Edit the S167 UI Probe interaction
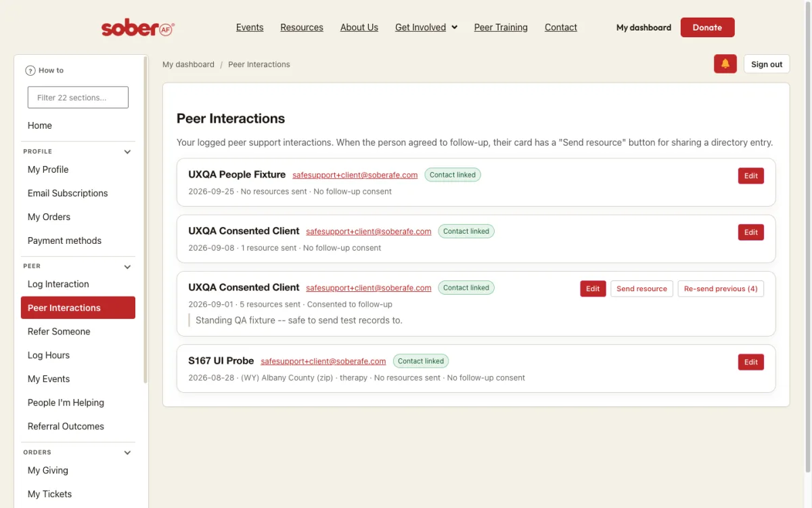The height and width of the screenshot is (508, 812). point(751,362)
